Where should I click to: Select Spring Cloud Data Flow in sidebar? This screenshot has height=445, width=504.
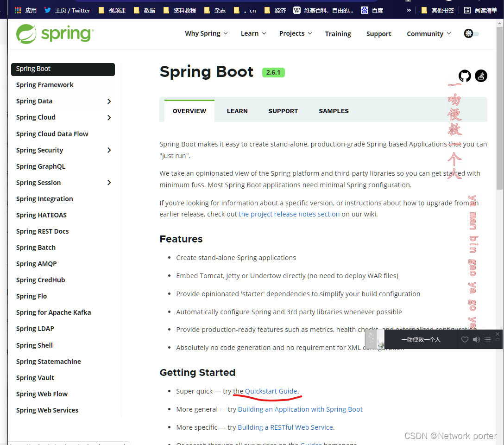point(52,134)
